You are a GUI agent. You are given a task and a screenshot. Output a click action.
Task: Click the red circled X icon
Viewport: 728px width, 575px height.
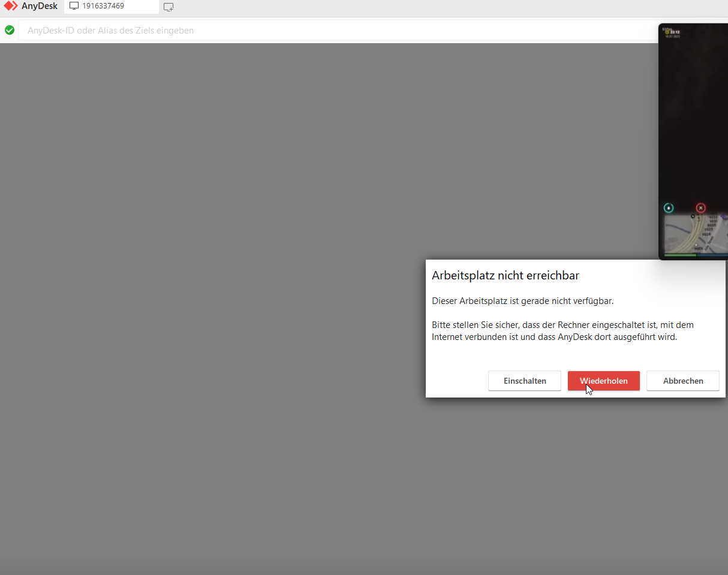[x=701, y=208]
